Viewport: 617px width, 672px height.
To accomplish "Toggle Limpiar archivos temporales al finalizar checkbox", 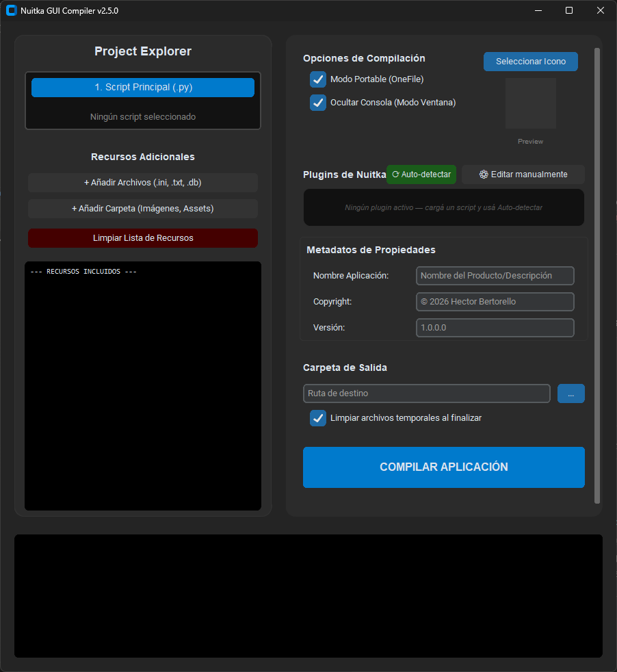I will point(318,418).
